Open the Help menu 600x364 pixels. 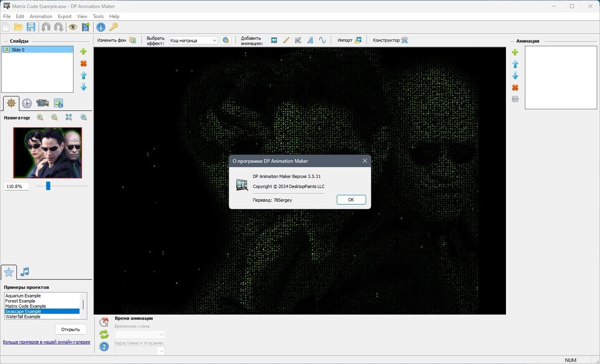pos(114,16)
